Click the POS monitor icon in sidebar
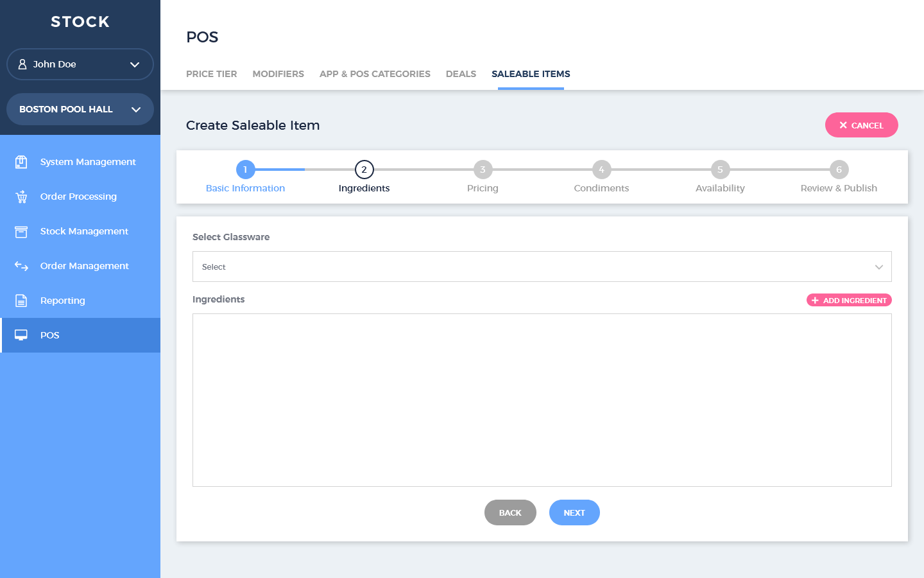Image resolution: width=924 pixels, height=578 pixels. [x=21, y=335]
